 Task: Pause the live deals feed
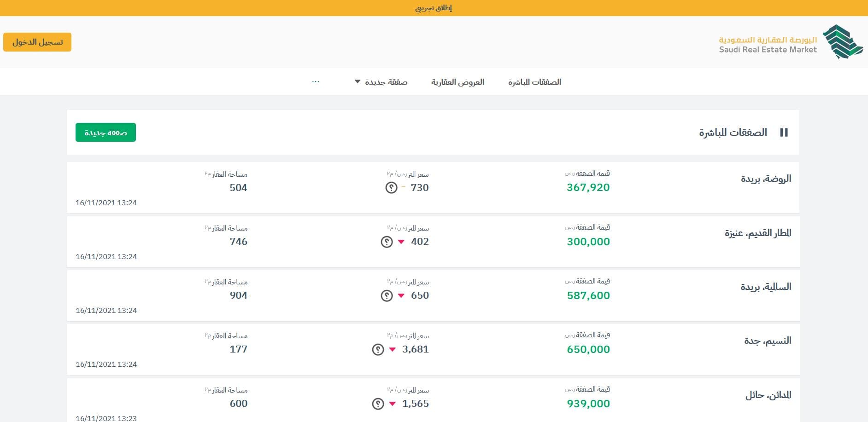point(784,132)
